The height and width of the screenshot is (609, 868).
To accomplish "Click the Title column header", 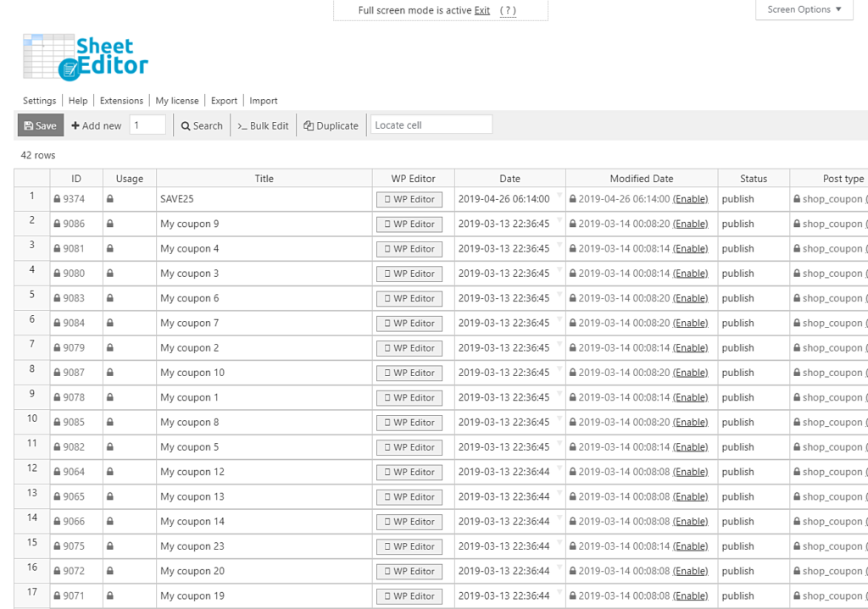I will 264,179.
